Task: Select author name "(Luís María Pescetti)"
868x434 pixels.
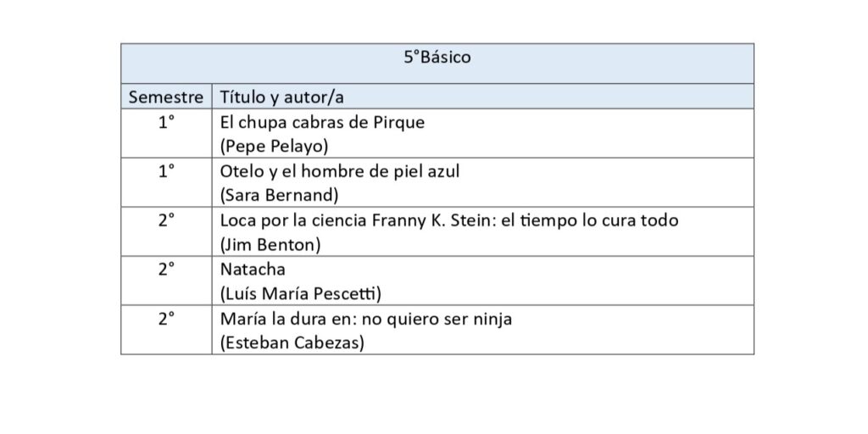Action: point(300,294)
